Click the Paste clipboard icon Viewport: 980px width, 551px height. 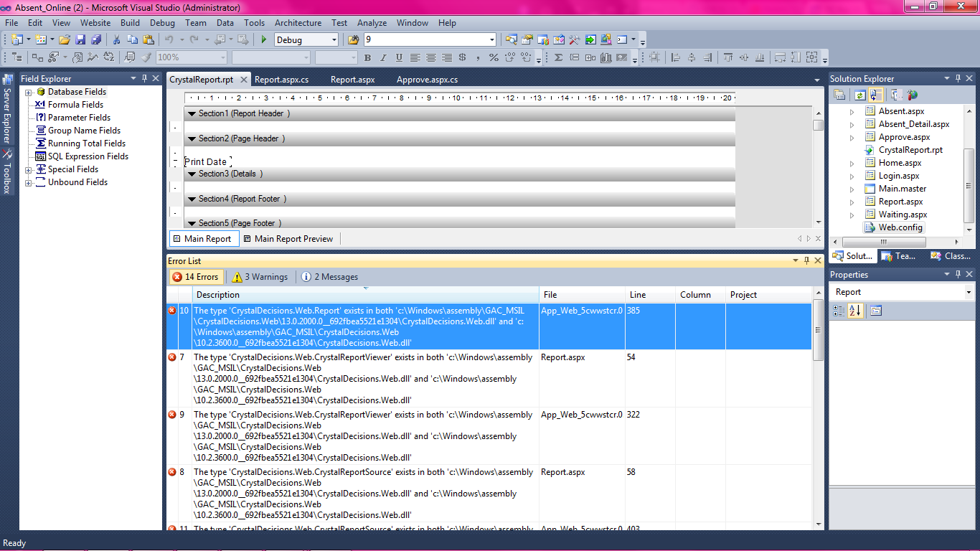(x=149, y=40)
